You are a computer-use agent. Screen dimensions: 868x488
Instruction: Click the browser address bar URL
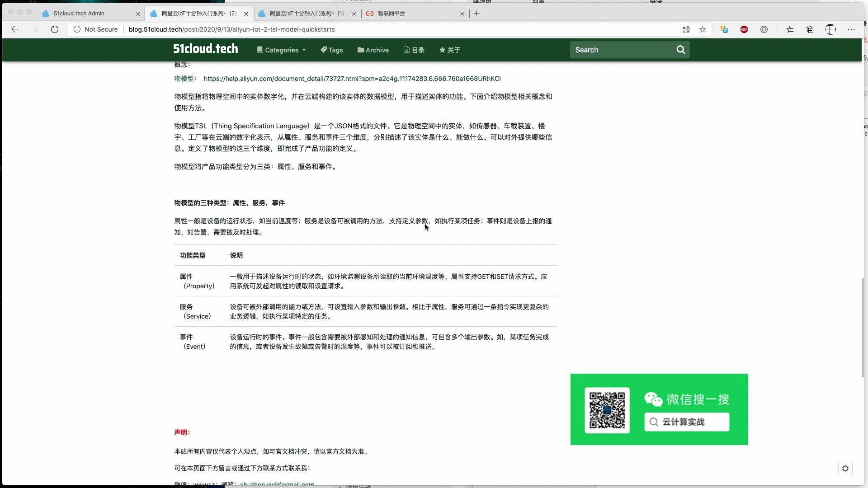231,29
